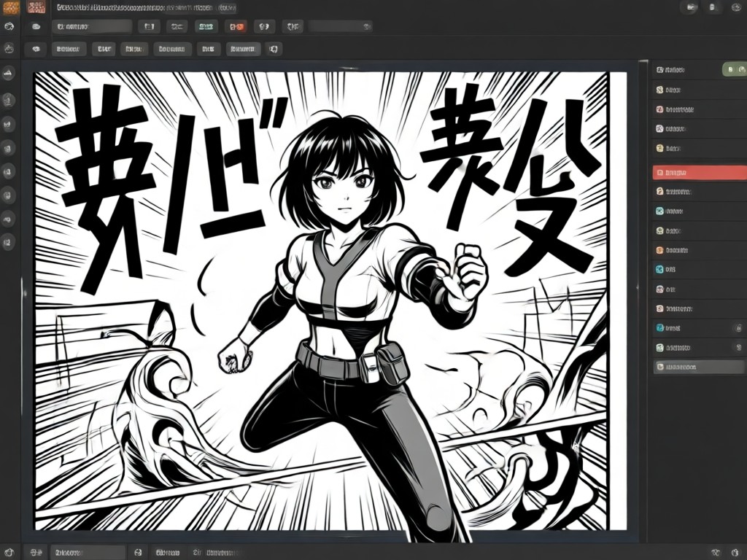The width and height of the screenshot is (747, 560).
Task: Click the bottom-right corner status icon
Action: pos(737,553)
